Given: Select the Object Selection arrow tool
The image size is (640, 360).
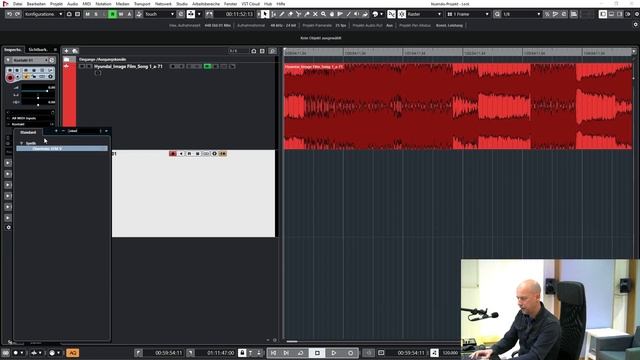Looking at the screenshot, I should pyautogui.click(x=265, y=14).
